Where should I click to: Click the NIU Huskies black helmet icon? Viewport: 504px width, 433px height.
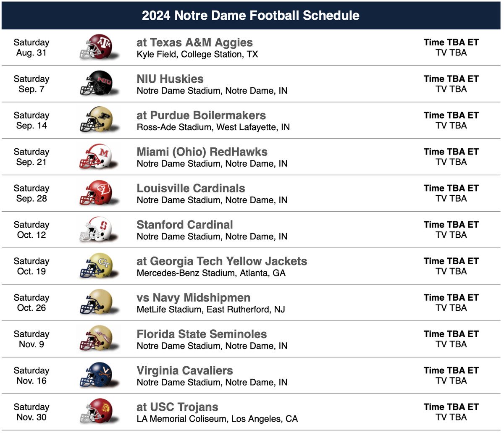(x=97, y=84)
